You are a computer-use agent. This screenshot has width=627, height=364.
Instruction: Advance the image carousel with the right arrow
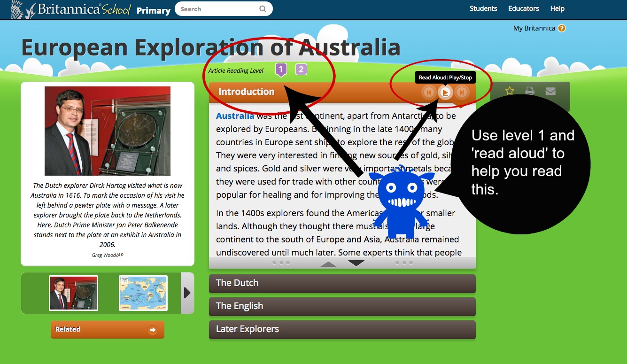pos(187,292)
